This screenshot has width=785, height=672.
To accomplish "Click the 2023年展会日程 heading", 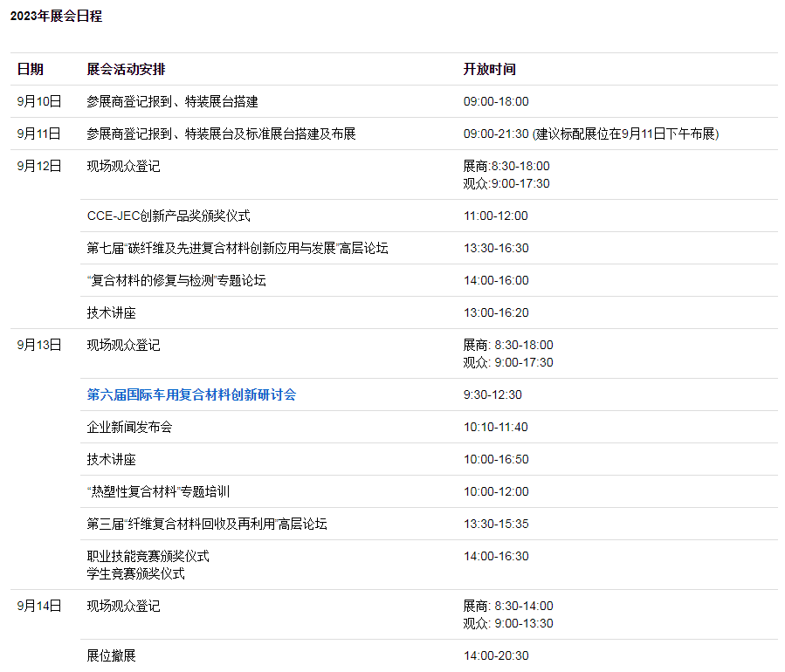I will click(x=56, y=16).
